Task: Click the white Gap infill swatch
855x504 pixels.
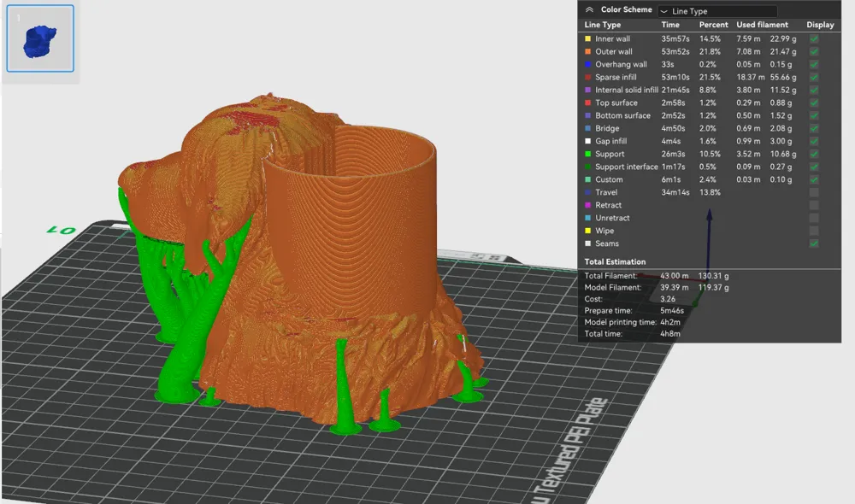Action: pyautogui.click(x=588, y=141)
